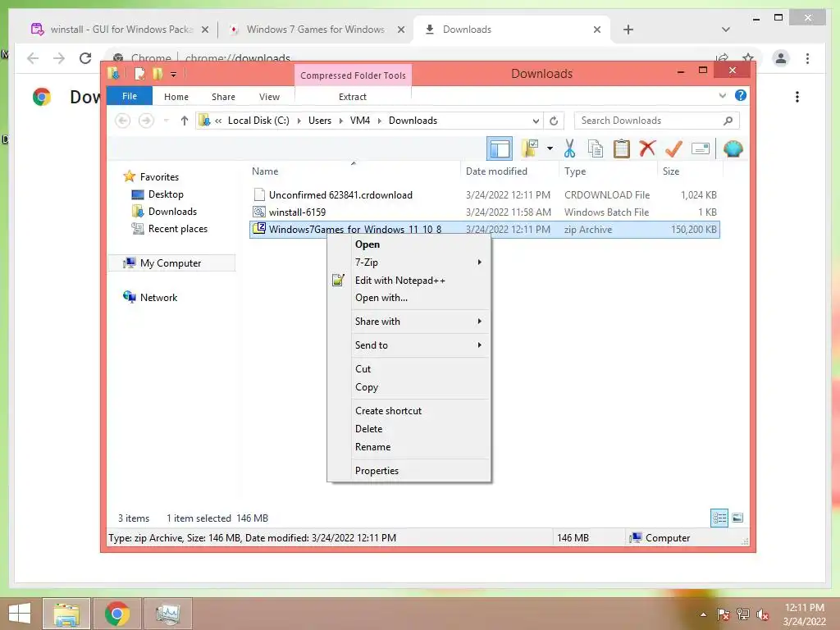Choose Properties in the context menu

coord(409,470)
